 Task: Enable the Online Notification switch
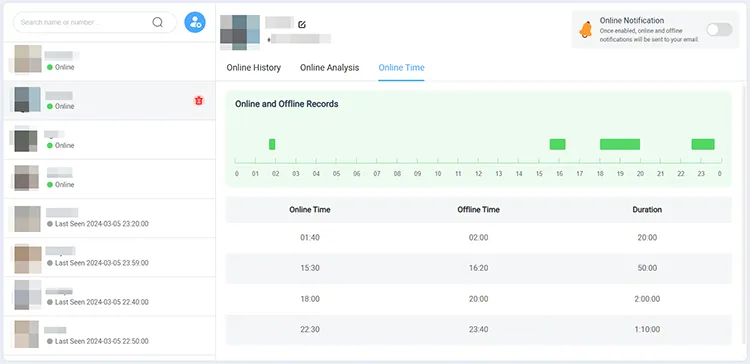[719, 30]
